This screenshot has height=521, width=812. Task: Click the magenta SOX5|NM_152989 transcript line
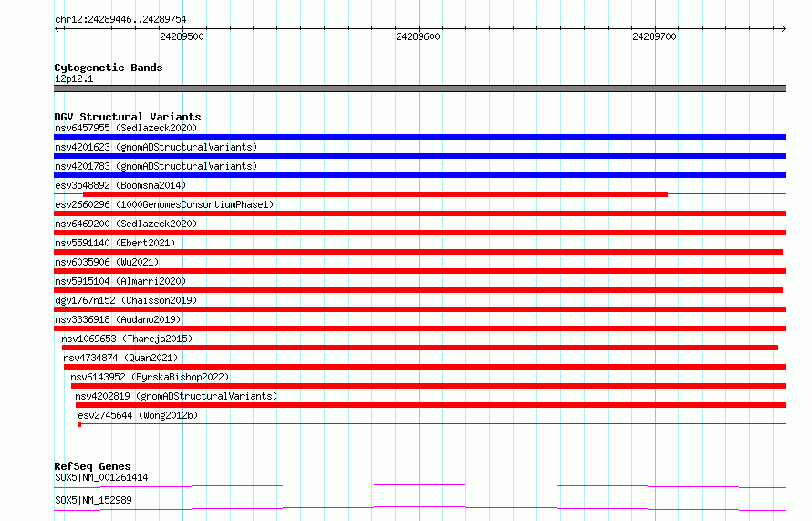click(420, 508)
